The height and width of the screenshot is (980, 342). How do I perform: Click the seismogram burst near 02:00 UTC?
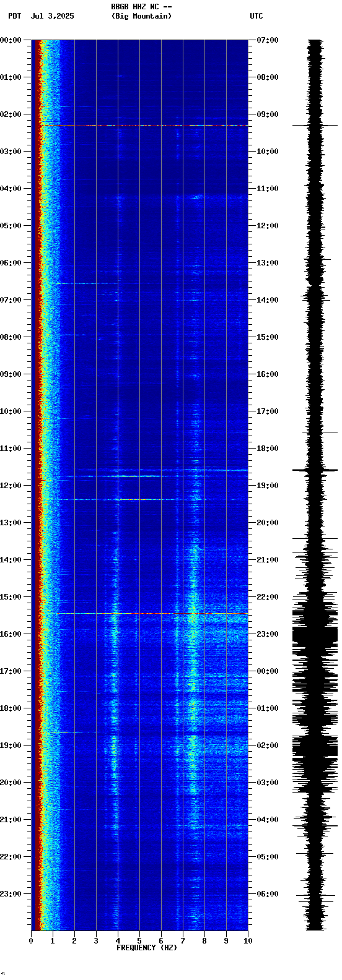pos(315,747)
